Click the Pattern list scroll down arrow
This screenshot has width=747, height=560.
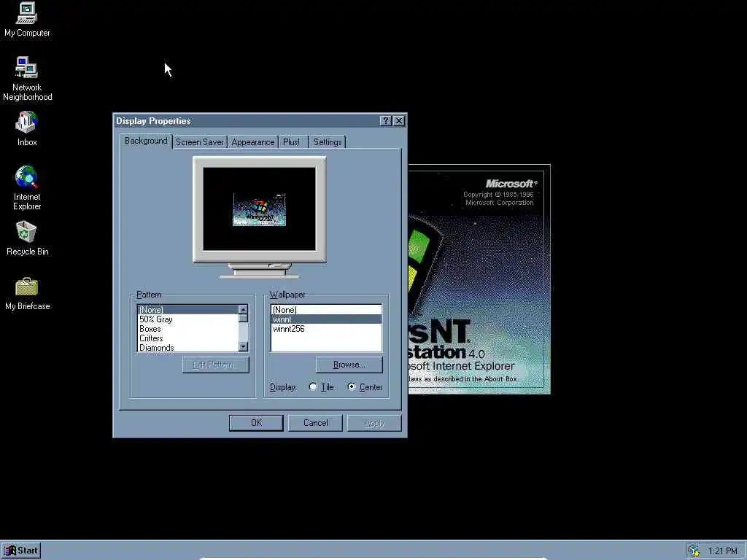244,346
